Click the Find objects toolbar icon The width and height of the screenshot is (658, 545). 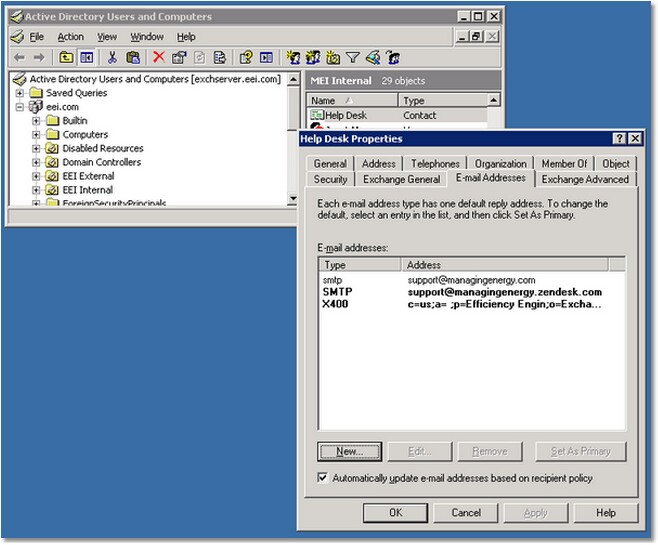373,57
